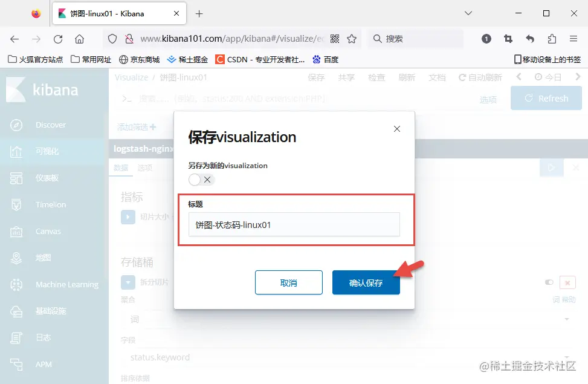Cancel the save dialog via 取消
This screenshot has width=588, height=384.
[x=288, y=282]
